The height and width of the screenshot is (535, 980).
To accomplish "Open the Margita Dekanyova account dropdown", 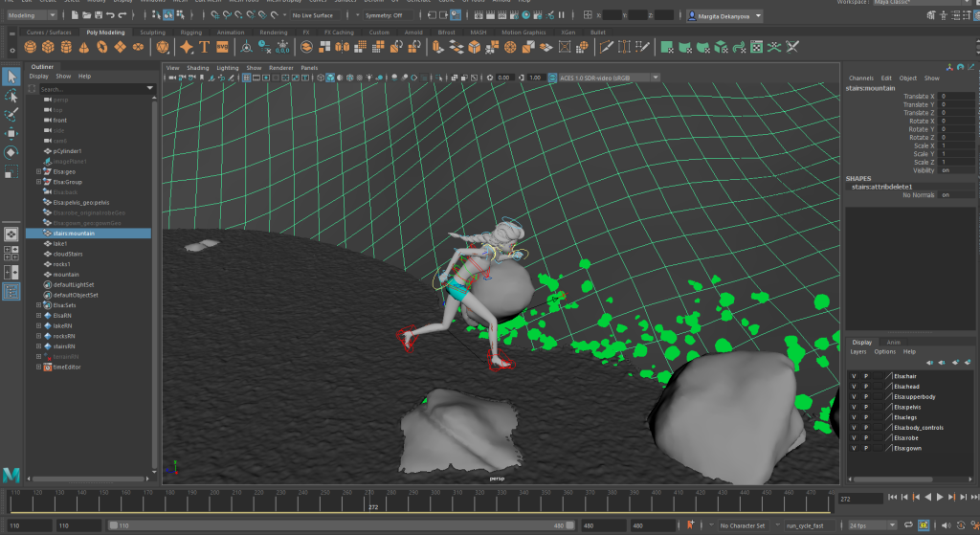I will click(725, 16).
